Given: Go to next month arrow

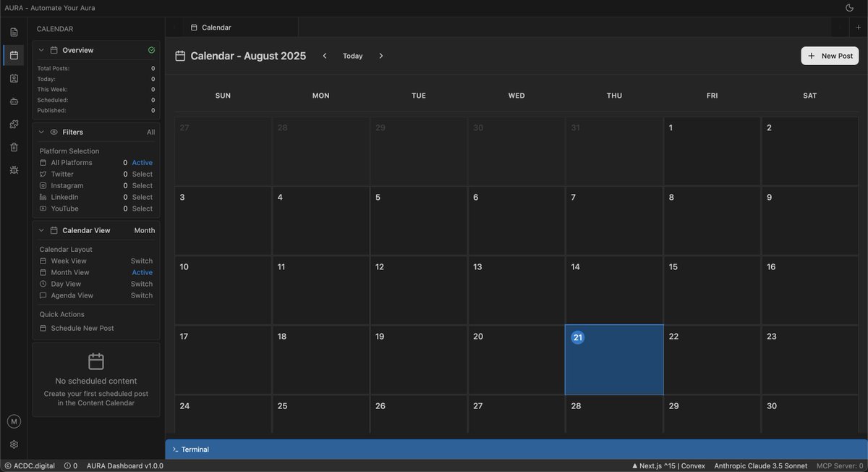Looking at the screenshot, I should [x=381, y=56].
